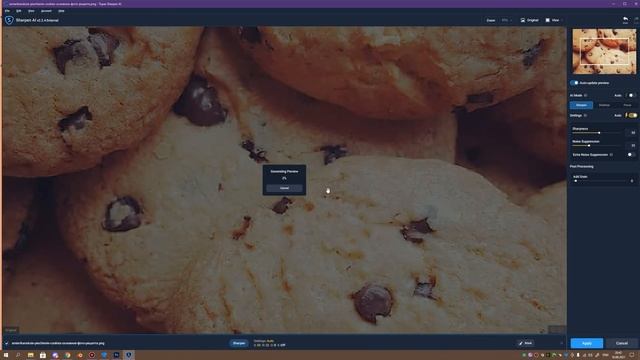Open Chrome from the taskbar
Image resolution: width=640 pixels, height=360 pixels.
67,355
